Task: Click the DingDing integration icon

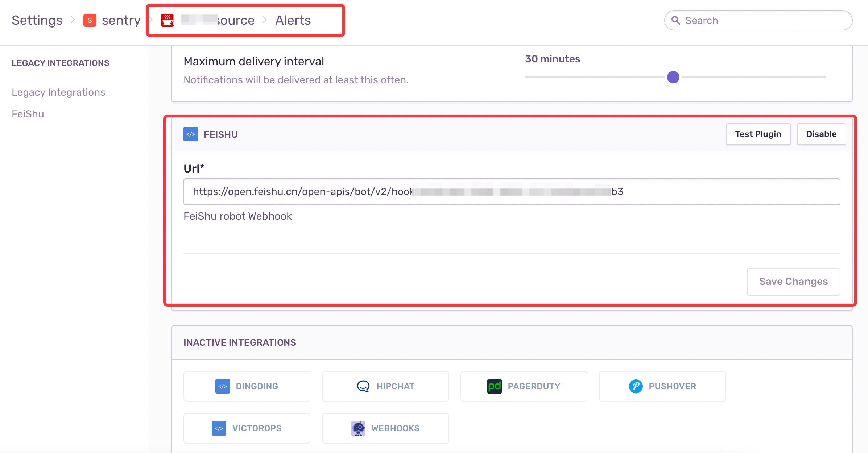Action: pos(223,386)
